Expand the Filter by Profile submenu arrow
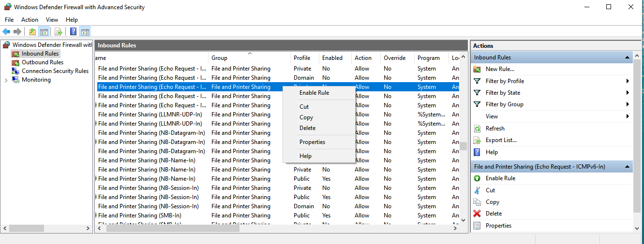This screenshot has width=644, height=244. tap(628, 81)
